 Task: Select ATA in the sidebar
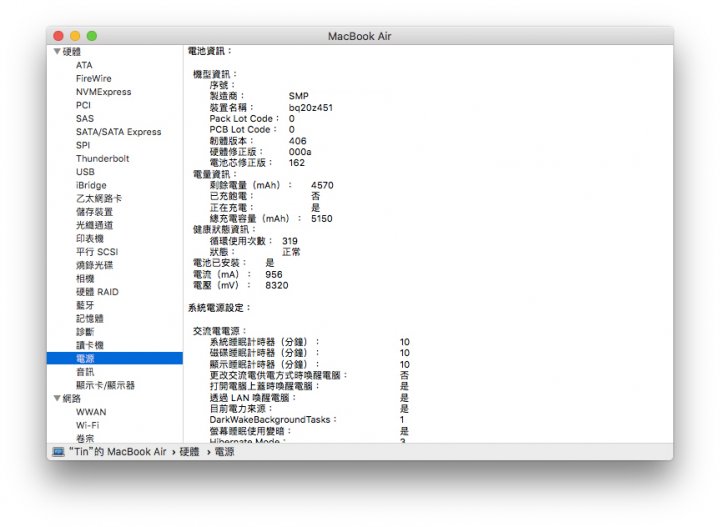84,65
